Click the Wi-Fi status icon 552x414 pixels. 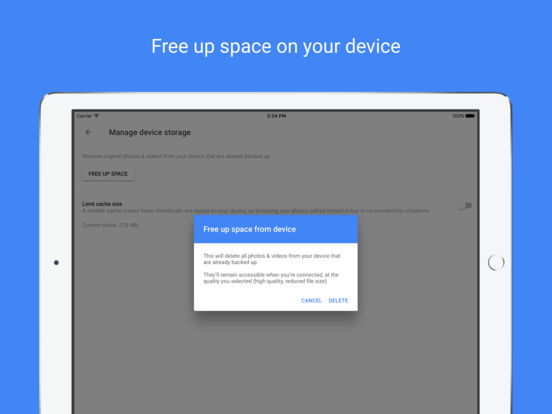[x=96, y=116]
